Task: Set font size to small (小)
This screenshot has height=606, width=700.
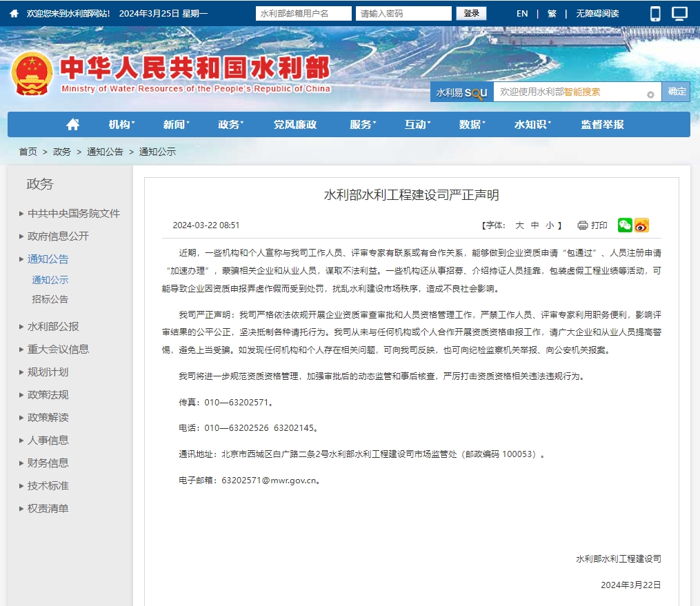Action: point(550,225)
